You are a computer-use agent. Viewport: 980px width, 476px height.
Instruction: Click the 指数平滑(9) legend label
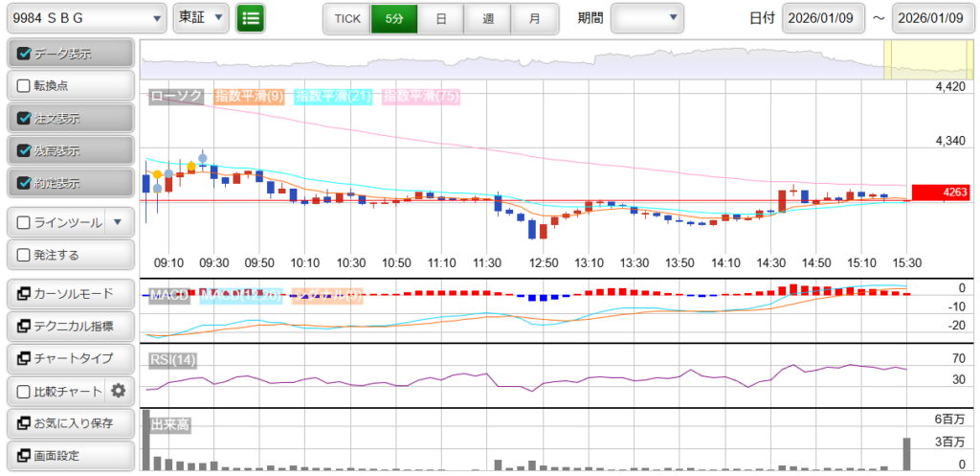[x=247, y=96]
